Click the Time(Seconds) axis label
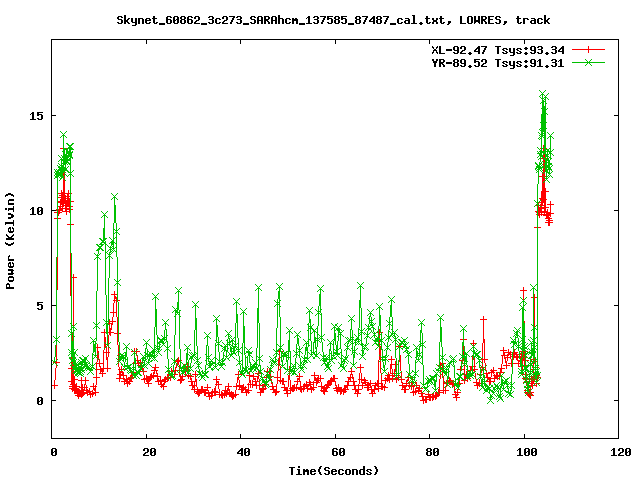Viewport: 640px width, 480px height. tap(333, 471)
